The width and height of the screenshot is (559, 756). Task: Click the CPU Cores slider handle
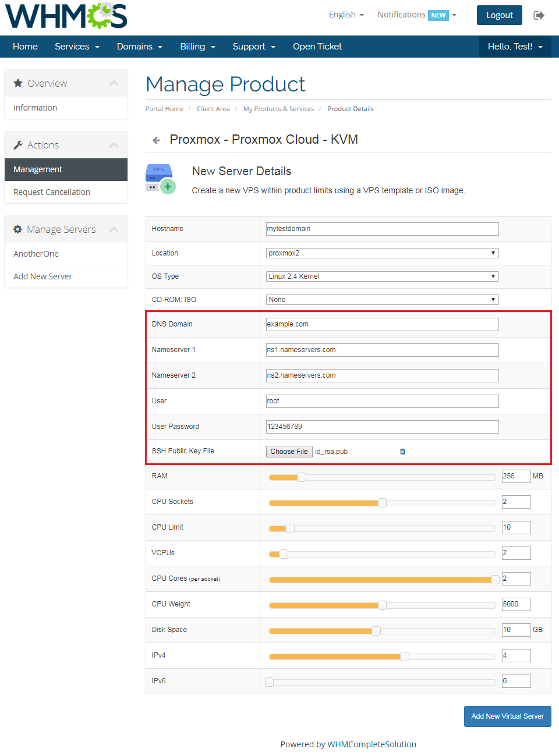pyautogui.click(x=495, y=580)
